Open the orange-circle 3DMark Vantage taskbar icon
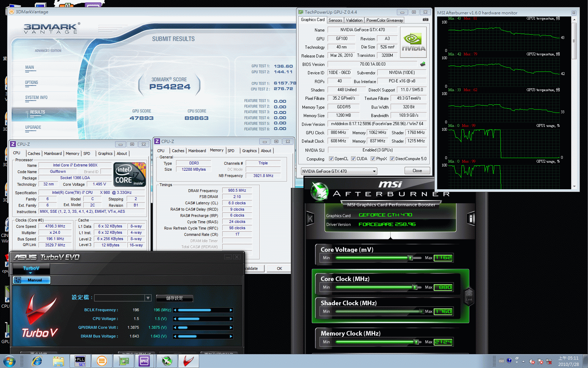588x368 pixels. 102,361
